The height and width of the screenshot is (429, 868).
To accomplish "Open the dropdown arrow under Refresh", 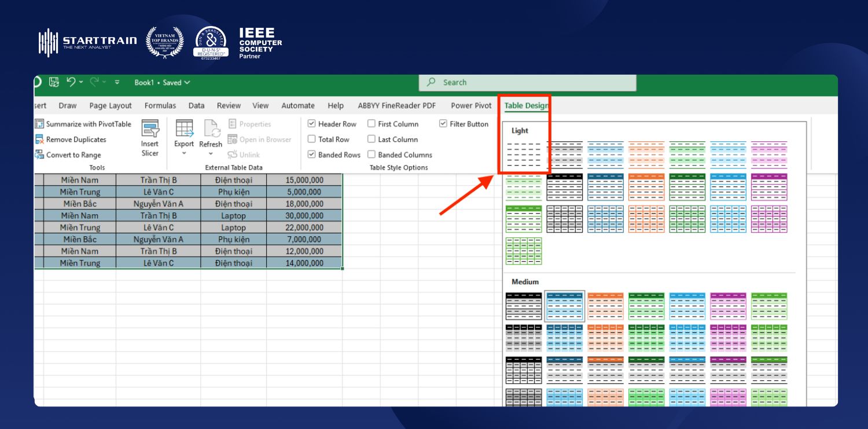I will tap(211, 153).
